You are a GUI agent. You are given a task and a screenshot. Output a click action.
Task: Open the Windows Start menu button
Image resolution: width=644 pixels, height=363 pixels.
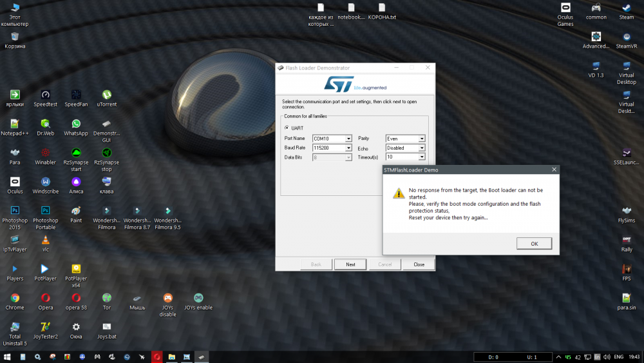click(7, 357)
